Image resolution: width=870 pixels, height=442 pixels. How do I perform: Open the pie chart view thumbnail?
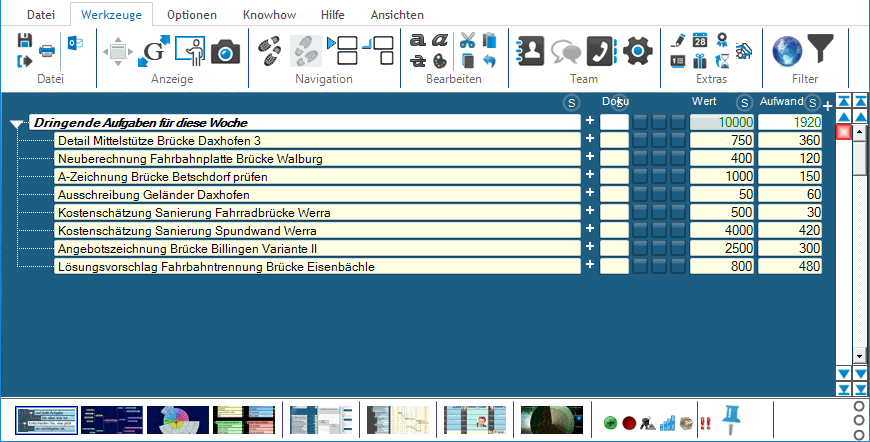[175, 420]
